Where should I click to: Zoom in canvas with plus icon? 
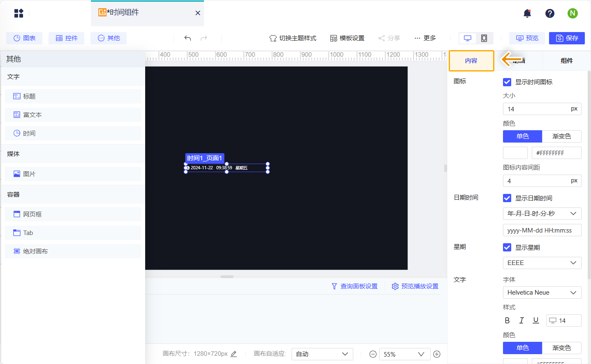(437, 354)
